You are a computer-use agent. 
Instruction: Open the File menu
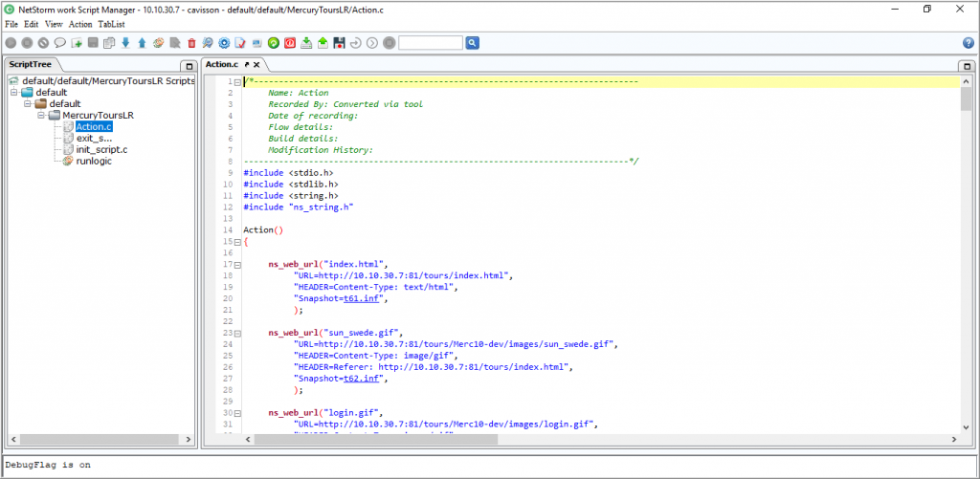coord(11,24)
